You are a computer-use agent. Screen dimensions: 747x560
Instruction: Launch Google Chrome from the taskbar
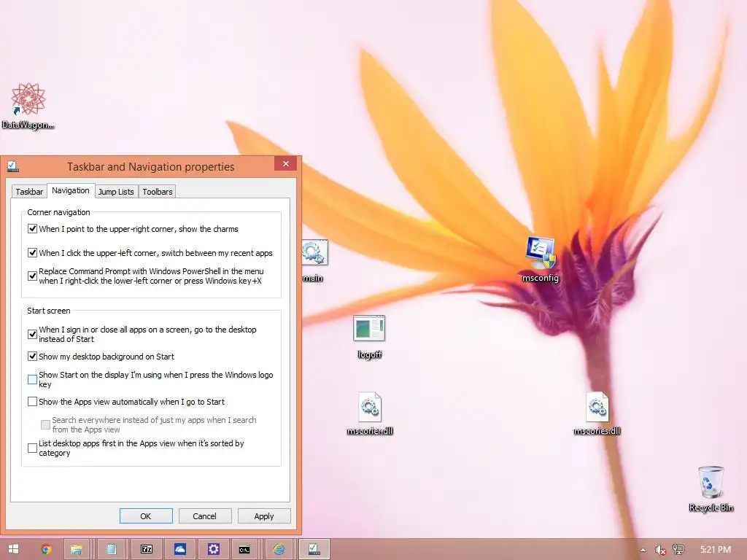pos(46,549)
